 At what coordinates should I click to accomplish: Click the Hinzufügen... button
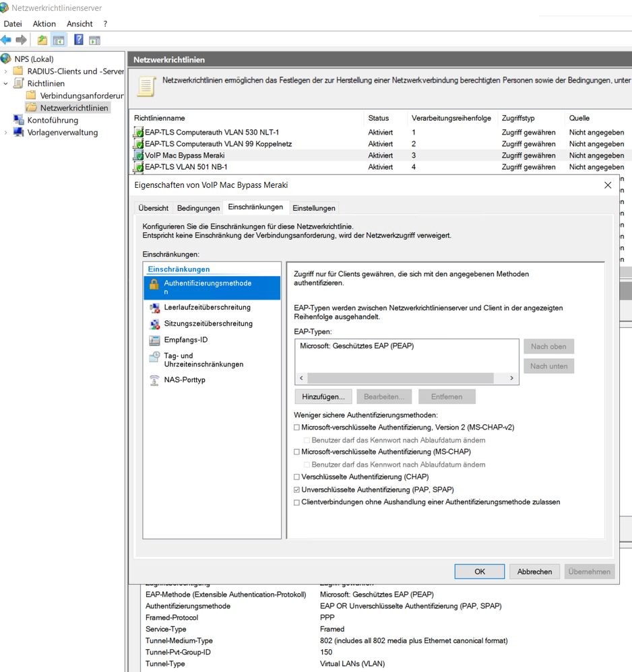click(x=323, y=397)
